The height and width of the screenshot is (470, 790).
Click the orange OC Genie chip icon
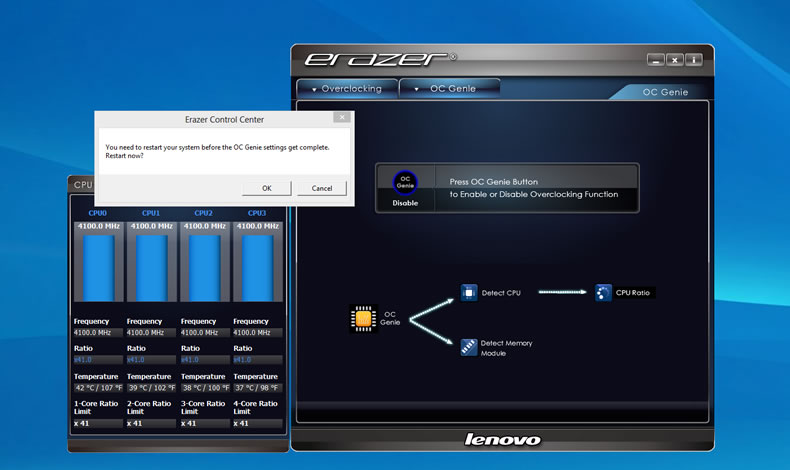click(363, 318)
